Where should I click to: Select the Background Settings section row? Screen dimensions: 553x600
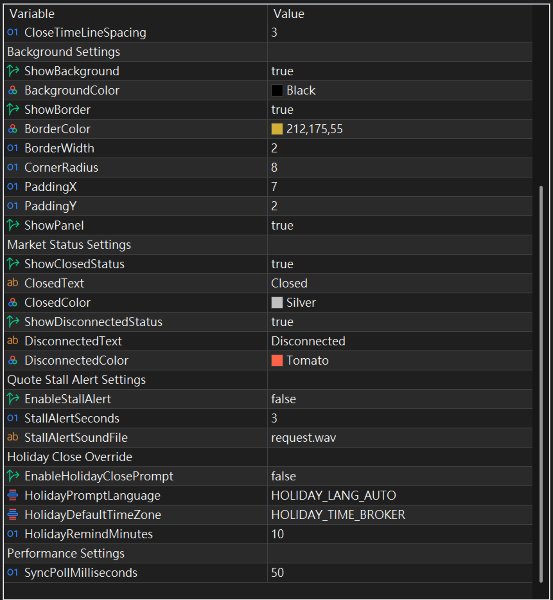pos(268,52)
